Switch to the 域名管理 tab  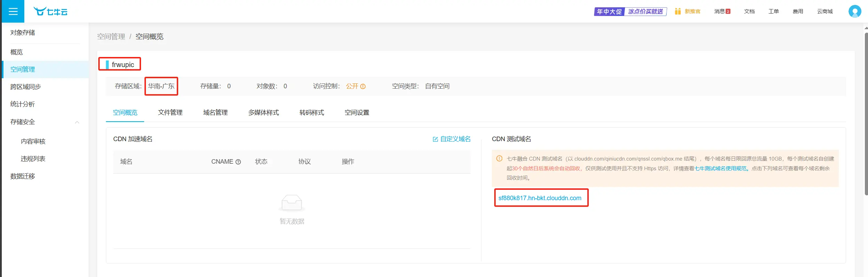point(215,113)
